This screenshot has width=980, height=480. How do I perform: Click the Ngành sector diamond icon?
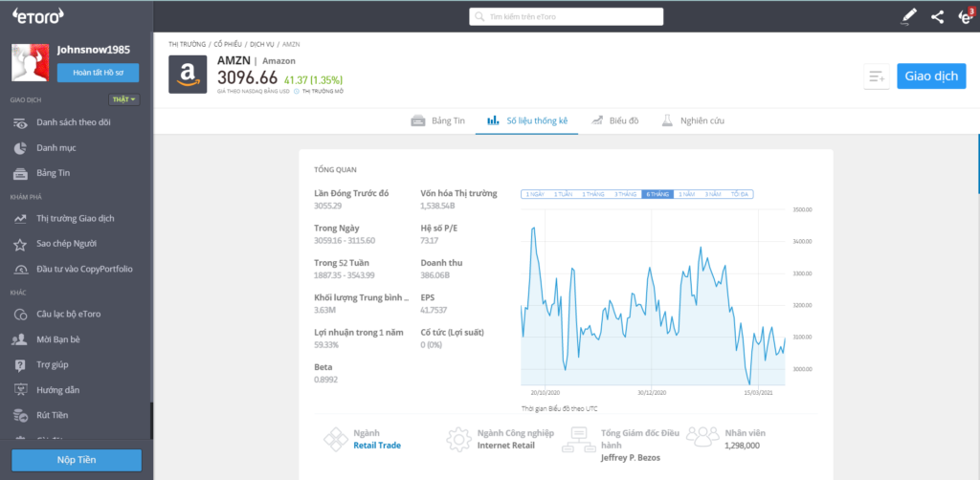[336, 439]
